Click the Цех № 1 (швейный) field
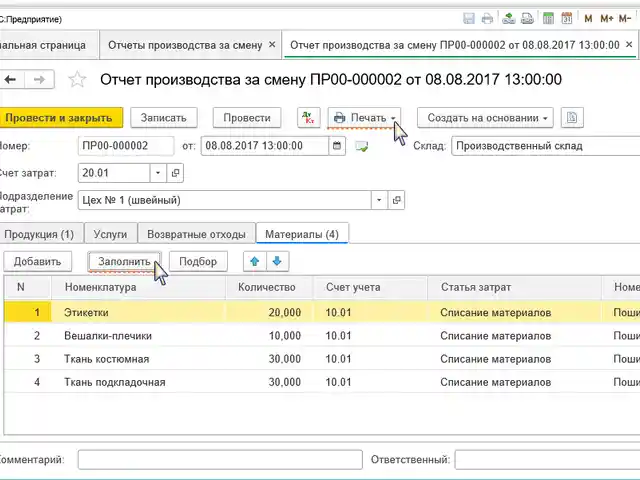This screenshot has height=480, width=640. pos(224,200)
